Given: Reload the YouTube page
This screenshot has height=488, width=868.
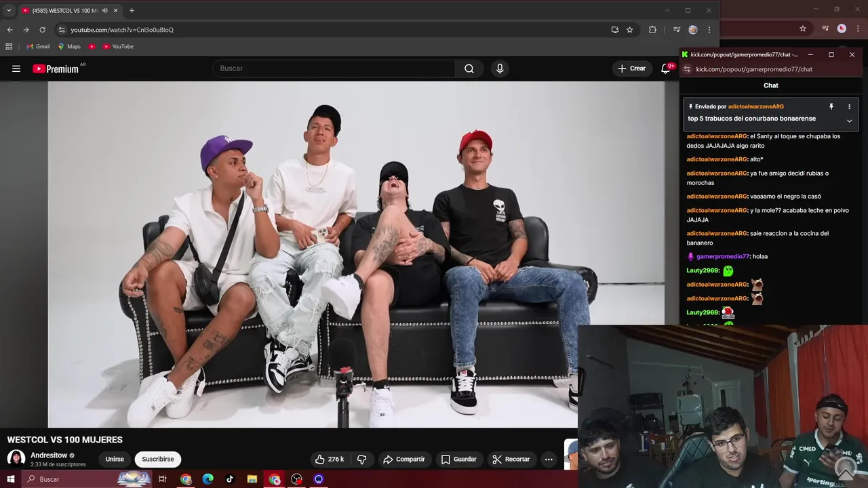Looking at the screenshot, I should [x=42, y=30].
